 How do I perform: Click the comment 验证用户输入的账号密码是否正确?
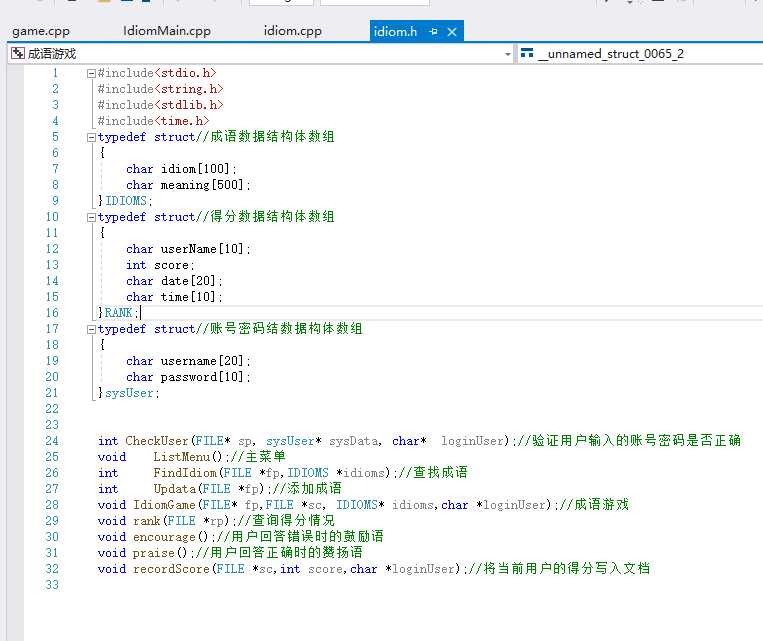[636, 440]
